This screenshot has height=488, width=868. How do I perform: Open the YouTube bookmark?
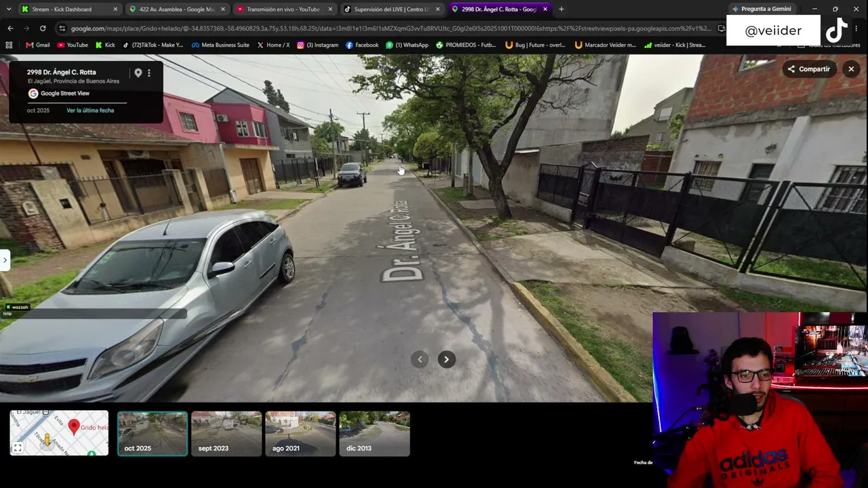point(73,45)
